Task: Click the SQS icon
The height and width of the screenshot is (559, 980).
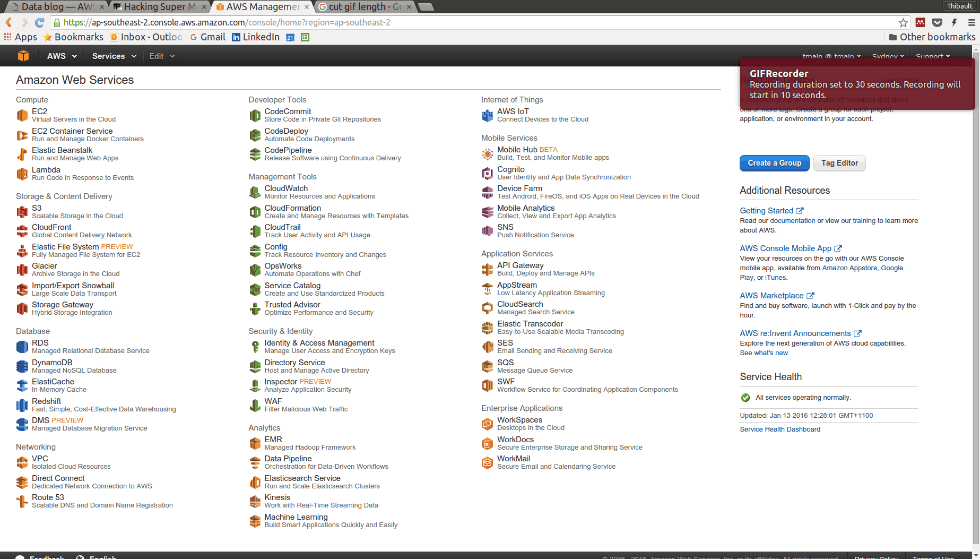Action: (488, 366)
